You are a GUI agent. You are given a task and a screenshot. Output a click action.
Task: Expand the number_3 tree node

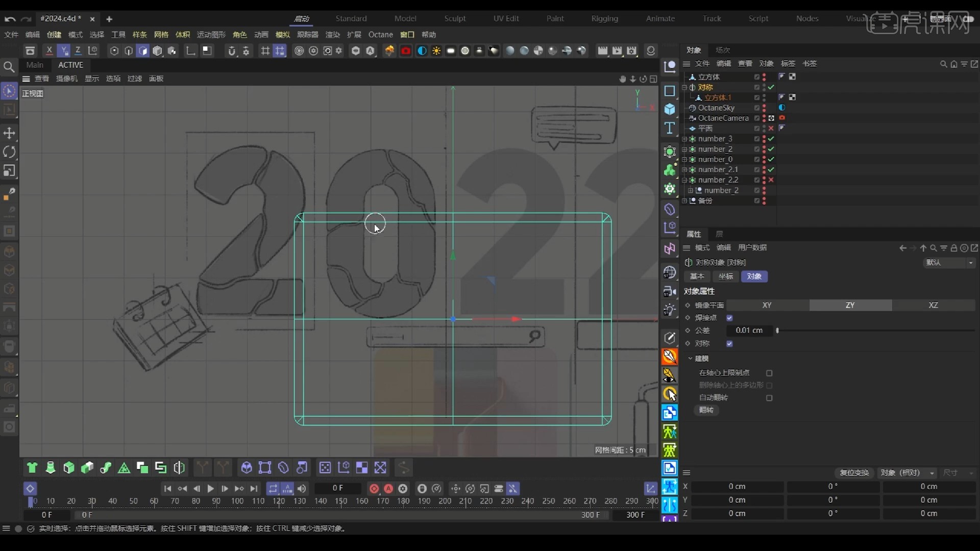684,139
